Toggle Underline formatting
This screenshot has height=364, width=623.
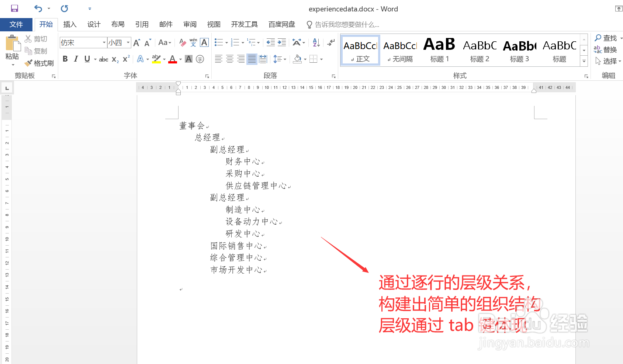(87, 59)
